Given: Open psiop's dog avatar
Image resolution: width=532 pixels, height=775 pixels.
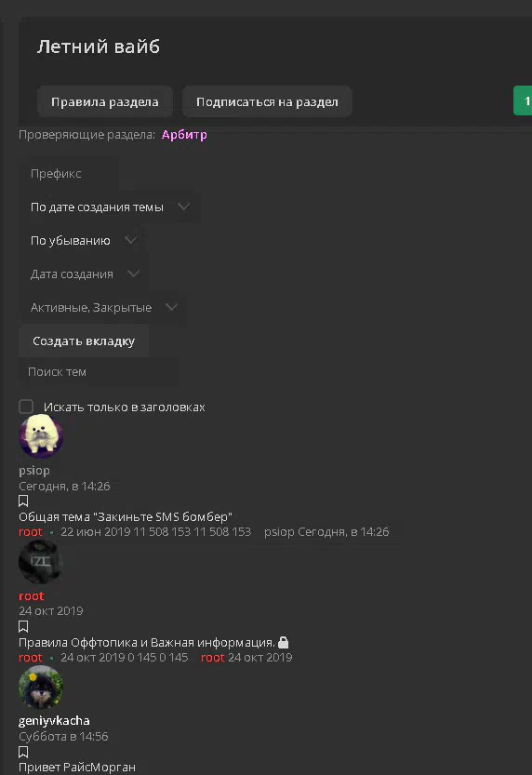Looking at the screenshot, I should pyautogui.click(x=41, y=436).
